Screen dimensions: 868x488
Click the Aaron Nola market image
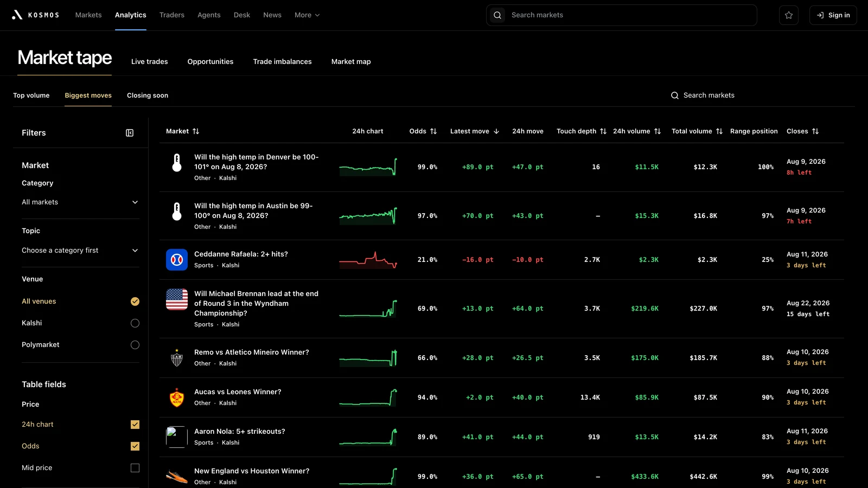[177, 437]
